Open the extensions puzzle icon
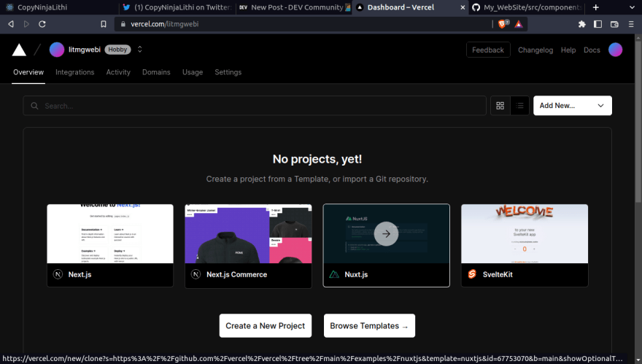This screenshot has height=364, width=642. [x=582, y=24]
